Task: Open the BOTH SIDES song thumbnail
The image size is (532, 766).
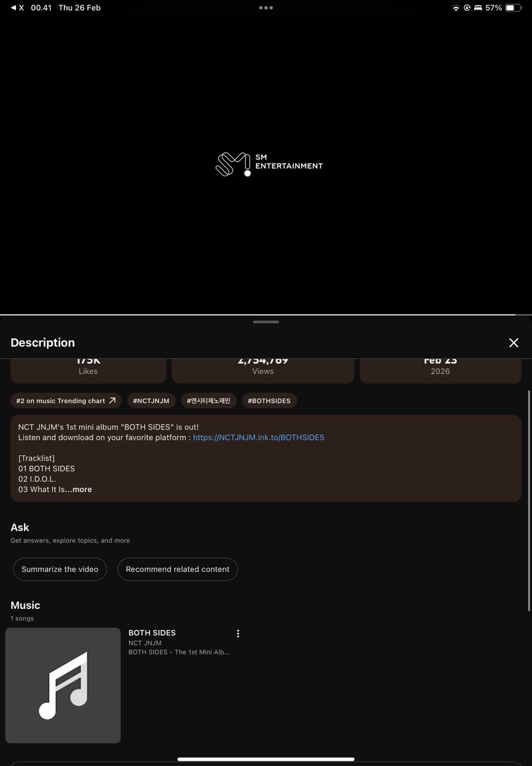Action: click(63, 686)
